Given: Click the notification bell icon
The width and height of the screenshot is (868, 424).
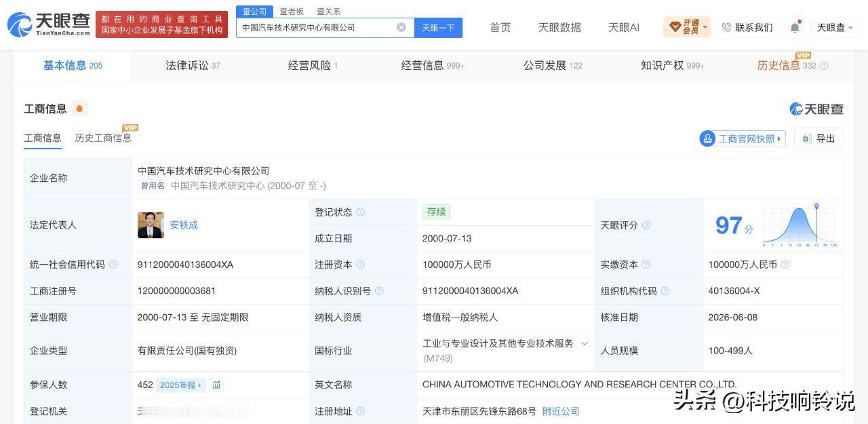Looking at the screenshot, I should tap(795, 27).
